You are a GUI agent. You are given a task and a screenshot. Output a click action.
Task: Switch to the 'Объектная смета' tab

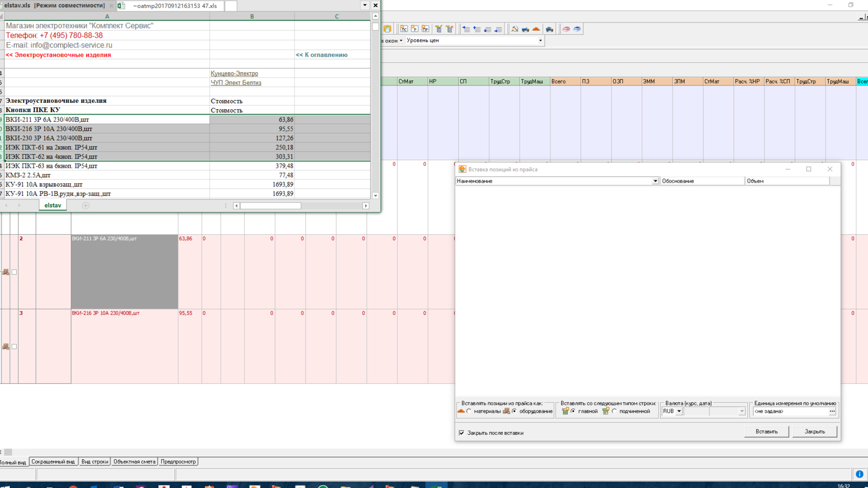click(x=134, y=461)
